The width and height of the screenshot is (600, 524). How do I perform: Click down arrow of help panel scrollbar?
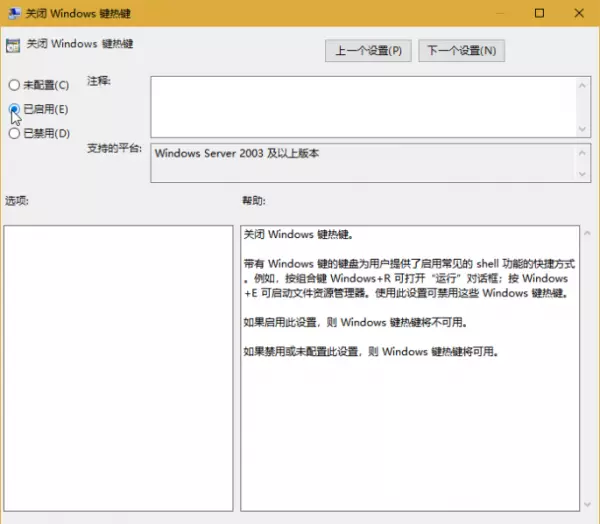coord(587,504)
